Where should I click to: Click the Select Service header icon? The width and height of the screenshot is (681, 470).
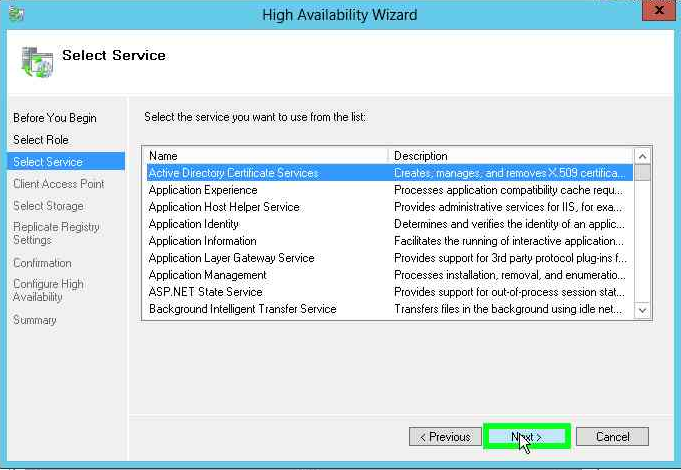click(x=37, y=62)
